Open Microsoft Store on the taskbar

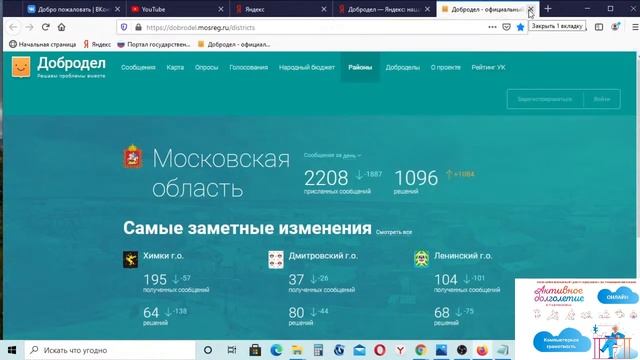[x=255, y=350]
